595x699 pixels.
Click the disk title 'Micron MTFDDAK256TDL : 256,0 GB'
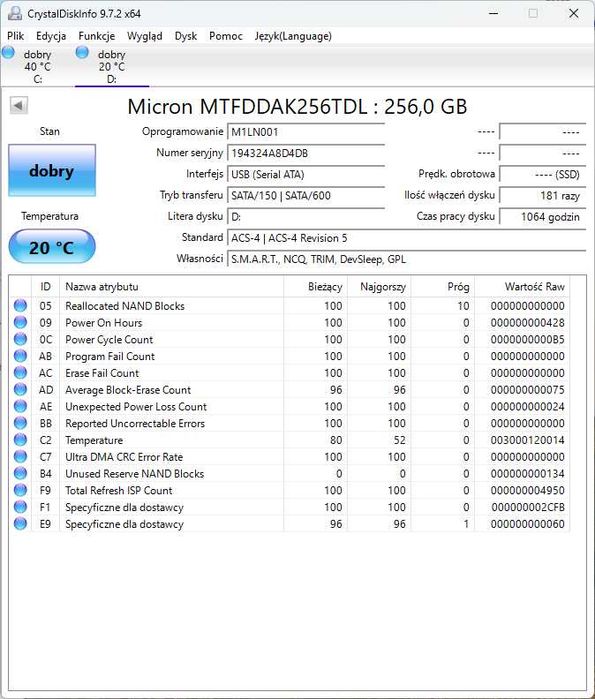pos(297,107)
